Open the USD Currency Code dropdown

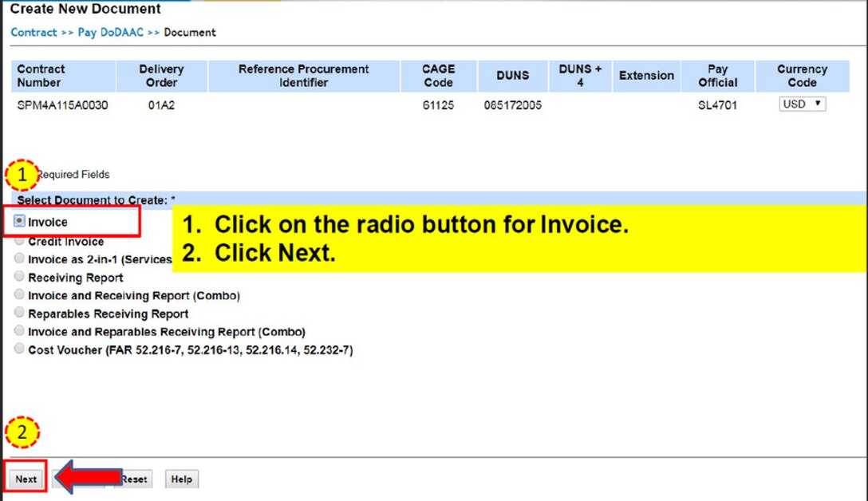(x=802, y=104)
